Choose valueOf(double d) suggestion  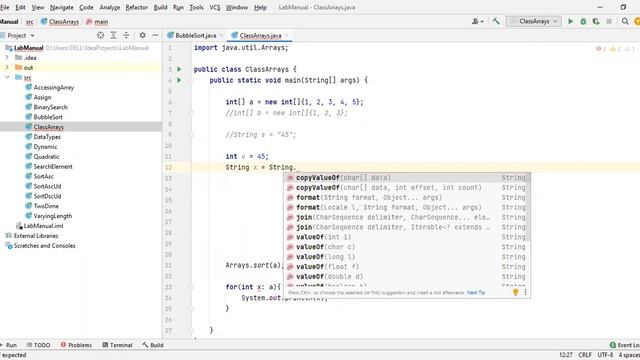(405, 277)
